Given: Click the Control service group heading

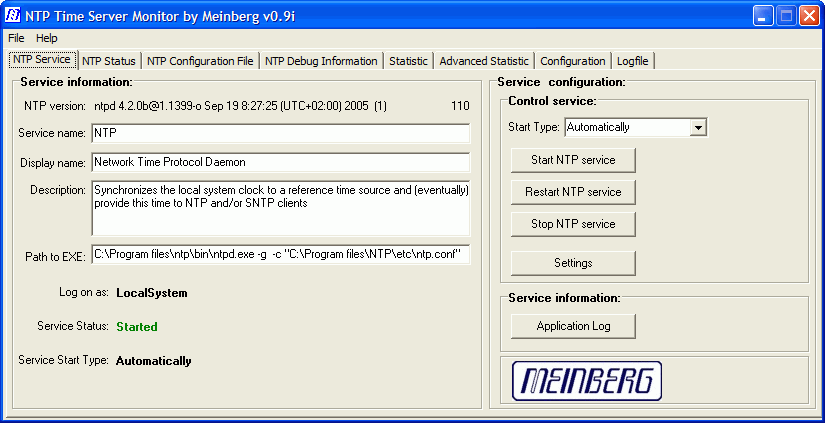Looking at the screenshot, I should 552,101.
